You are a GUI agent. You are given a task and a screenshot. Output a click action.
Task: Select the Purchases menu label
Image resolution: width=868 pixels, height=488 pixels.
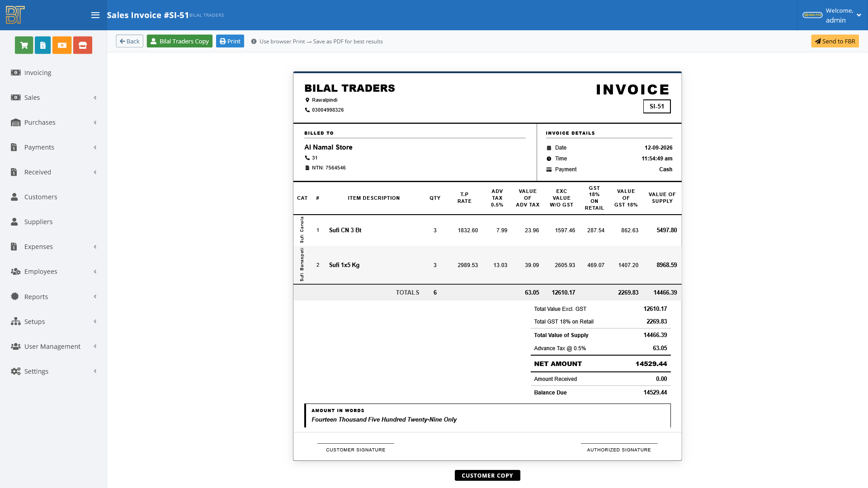tap(40, 122)
